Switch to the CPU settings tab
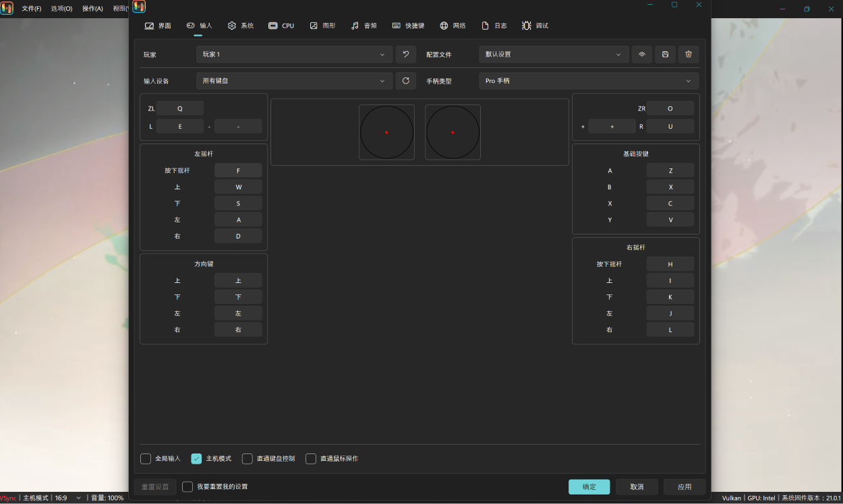This screenshot has width=843, height=504. point(281,26)
